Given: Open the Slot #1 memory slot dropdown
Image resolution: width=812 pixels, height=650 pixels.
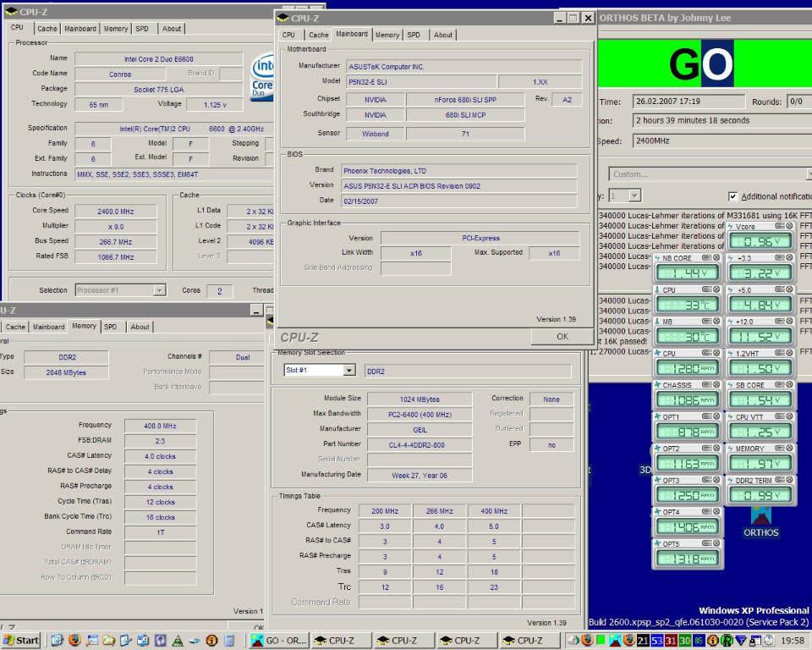Looking at the screenshot, I should point(349,370).
